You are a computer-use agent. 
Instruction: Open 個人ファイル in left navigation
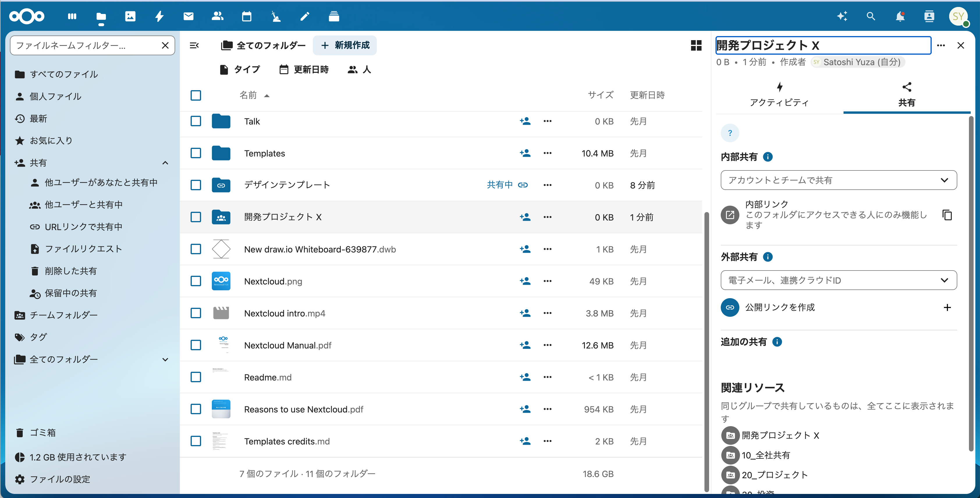(x=56, y=97)
